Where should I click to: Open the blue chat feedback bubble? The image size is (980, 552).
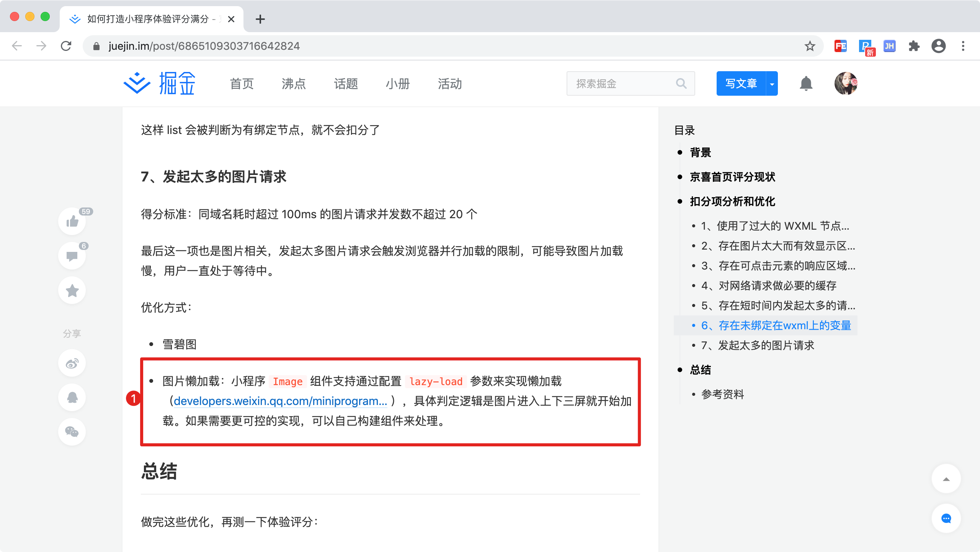(x=946, y=519)
